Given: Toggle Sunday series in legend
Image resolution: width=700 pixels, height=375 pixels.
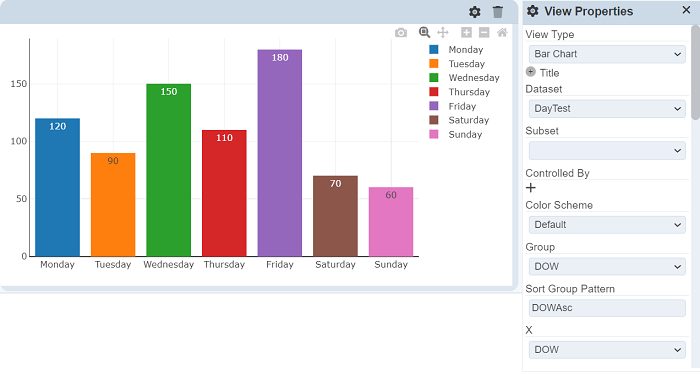Looking at the screenshot, I should pyautogui.click(x=465, y=134).
